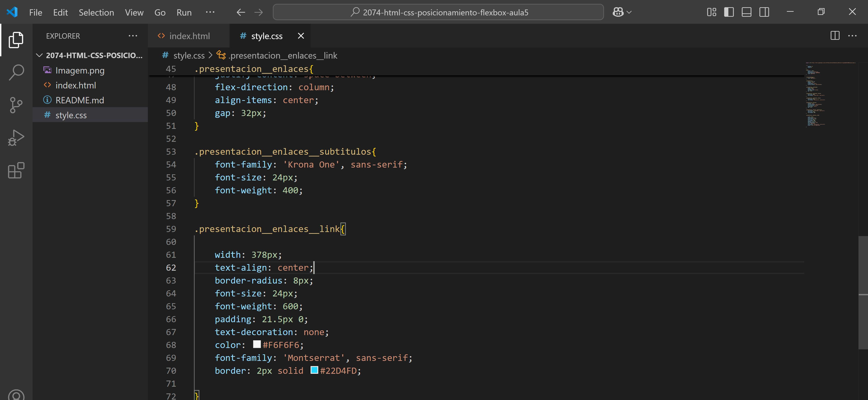Click line number 62

point(171,267)
